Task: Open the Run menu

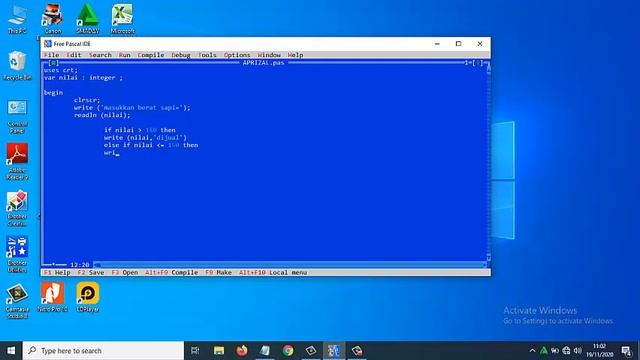Action: coord(124,55)
